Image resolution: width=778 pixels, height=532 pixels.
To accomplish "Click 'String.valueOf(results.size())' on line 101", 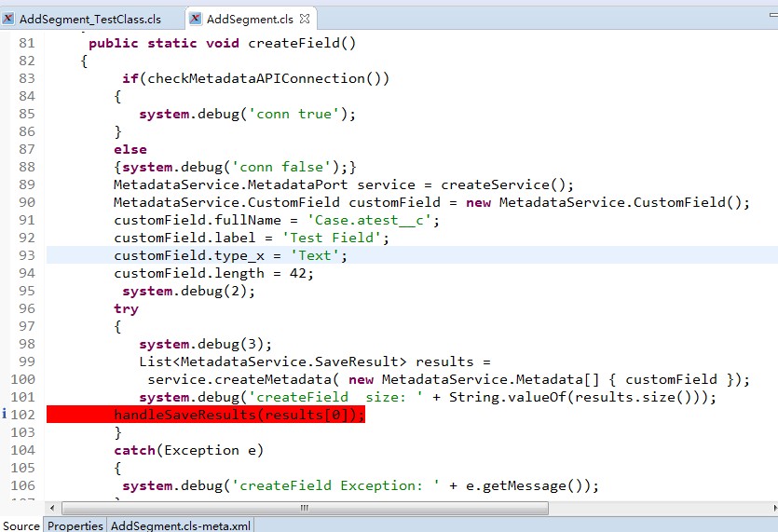I will 578,397.
